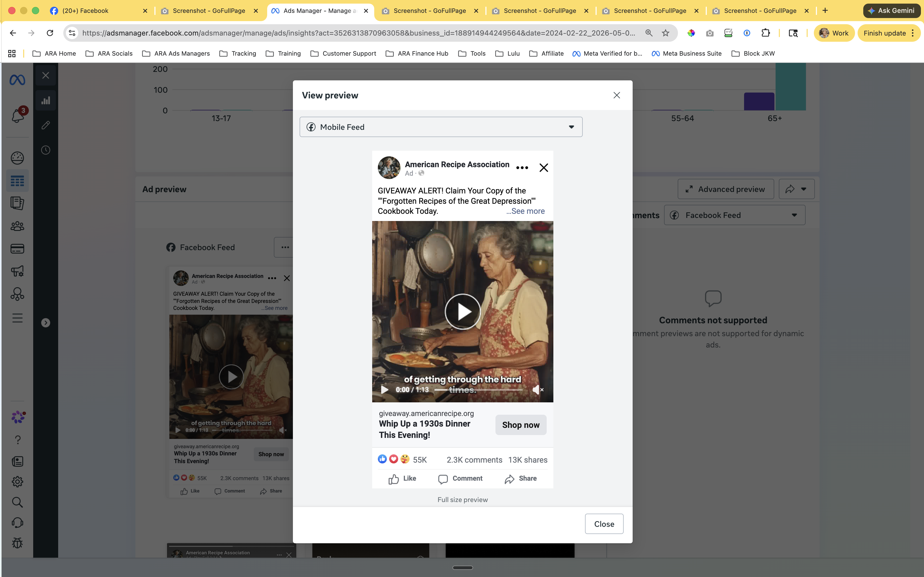Click the American Recipe Association avatar
Viewport: 924px width, 577px height.
[389, 167]
